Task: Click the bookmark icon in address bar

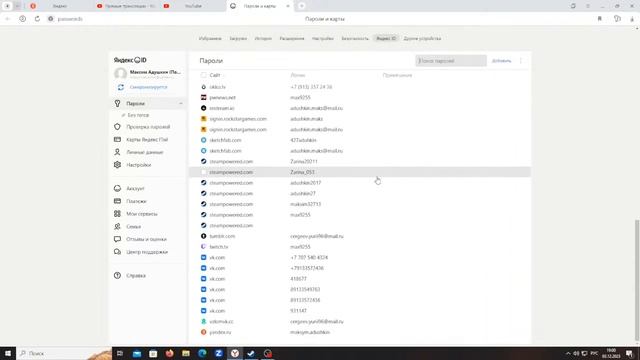Action: (600, 19)
